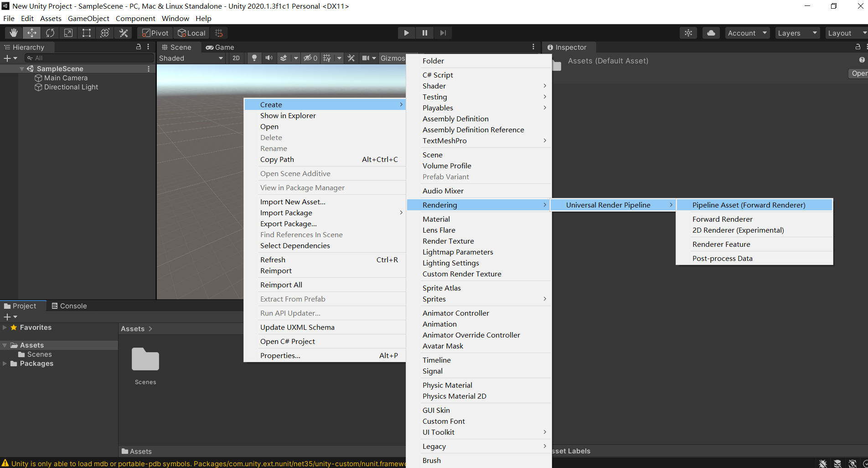
Task: Click the Open button in Inspector
Action: coord(859,73)
